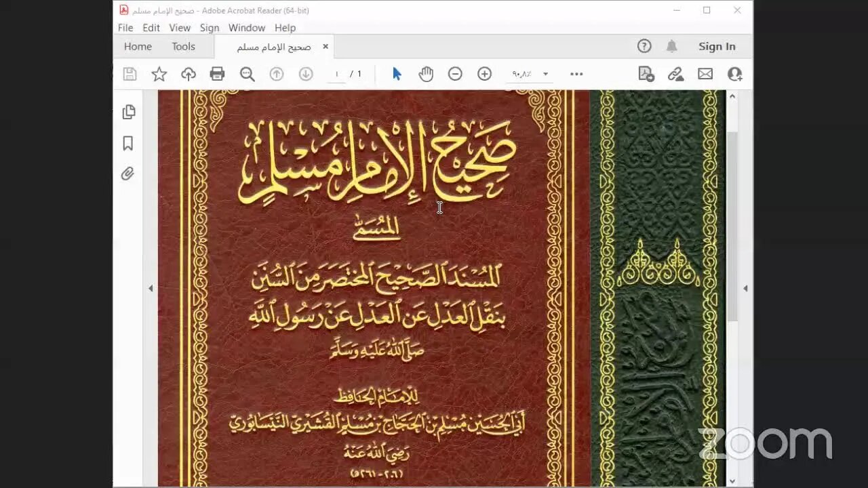Open help question mark icon
The height and width of the screenshot is (488, 868).
pyautogui.click(x=644, y=46)
